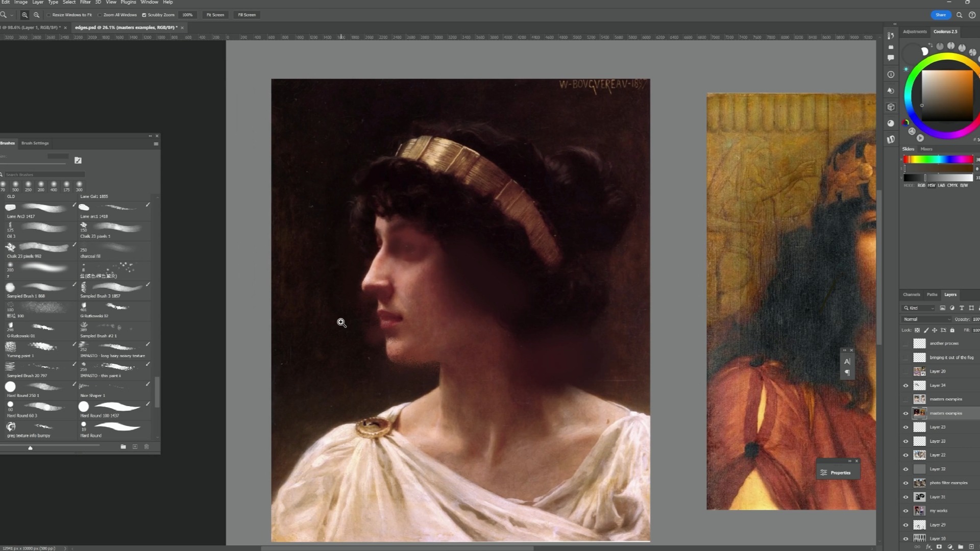Image resolution: width=980 pixels, height=551 pixels.
Task: Click the help question-mark icon top right
Action: pyautogui.click(x=972, y=15)
